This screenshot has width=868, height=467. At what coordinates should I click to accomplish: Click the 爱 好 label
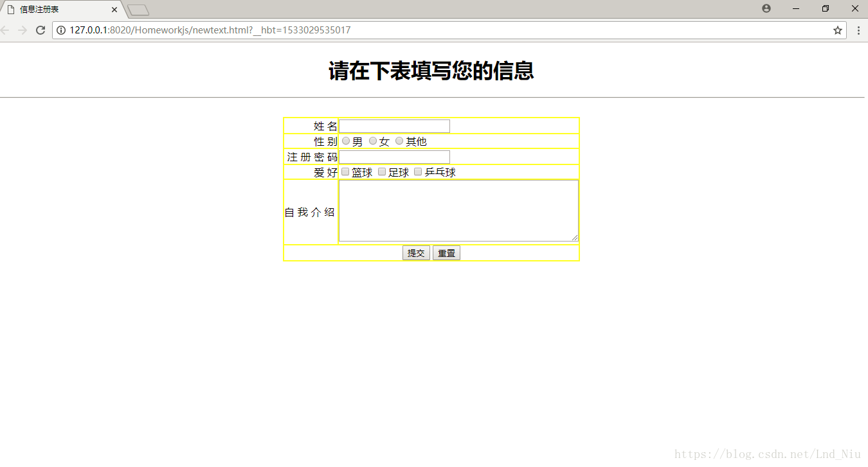coord(325,172)
